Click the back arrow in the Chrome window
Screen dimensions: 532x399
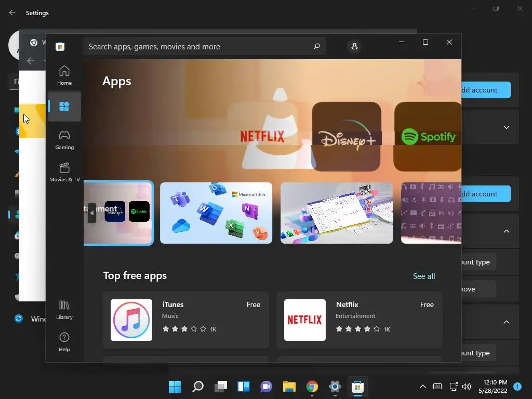tap(31, 61)
